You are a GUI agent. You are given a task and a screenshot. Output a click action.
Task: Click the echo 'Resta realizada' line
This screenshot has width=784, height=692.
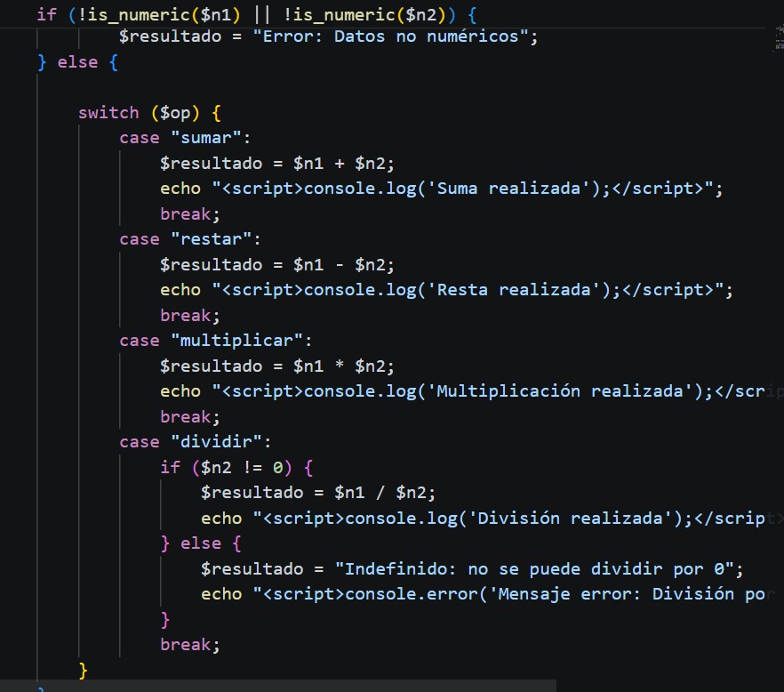[x=446, y=290]
